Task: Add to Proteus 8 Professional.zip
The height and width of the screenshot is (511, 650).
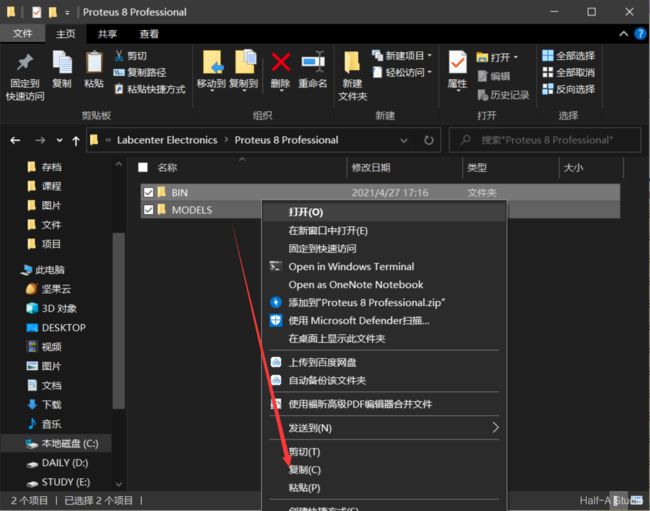Action: click(x=383, y=303)
